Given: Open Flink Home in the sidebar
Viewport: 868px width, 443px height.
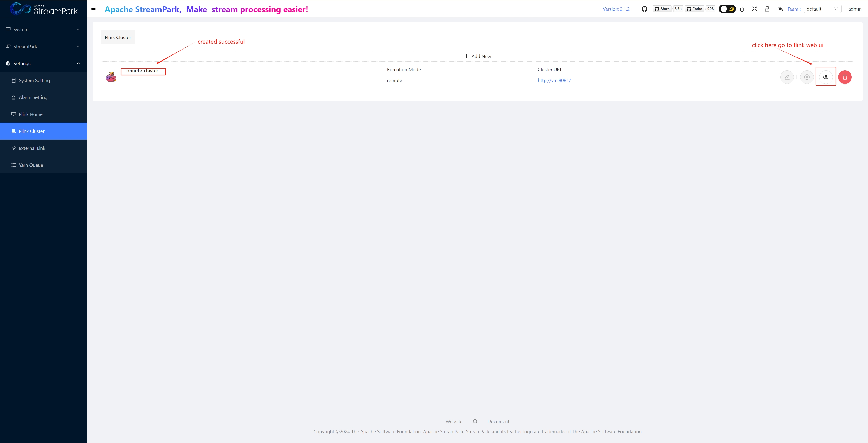Looking at the screenshot, I should [31, 114].
